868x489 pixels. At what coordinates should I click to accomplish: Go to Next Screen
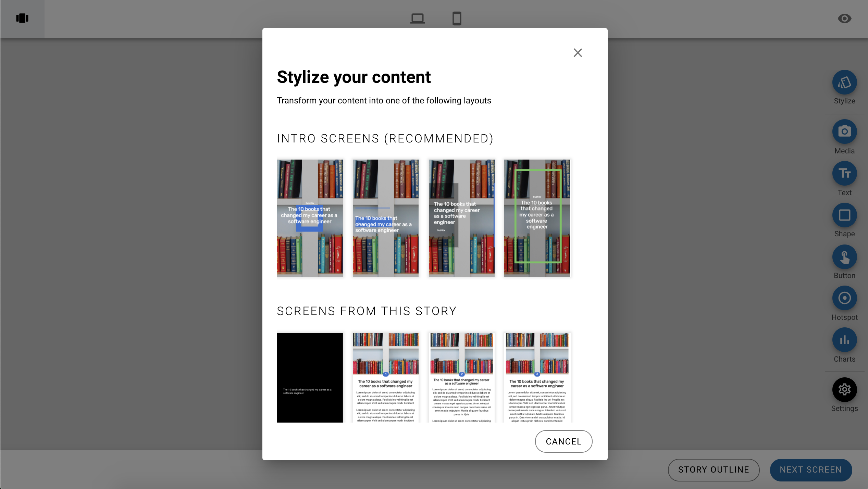810,469
